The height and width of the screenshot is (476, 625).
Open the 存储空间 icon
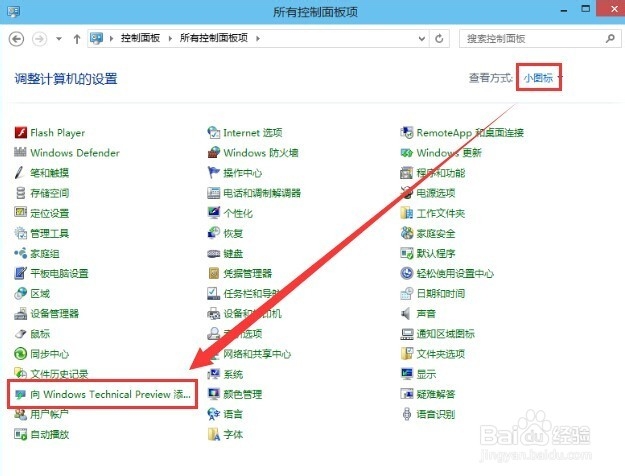point(20,193)
